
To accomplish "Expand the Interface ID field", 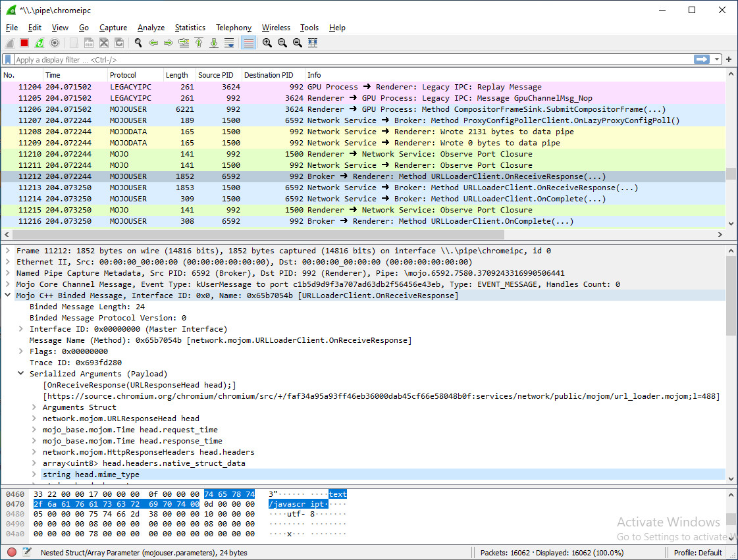I will [x=20, y=329].
